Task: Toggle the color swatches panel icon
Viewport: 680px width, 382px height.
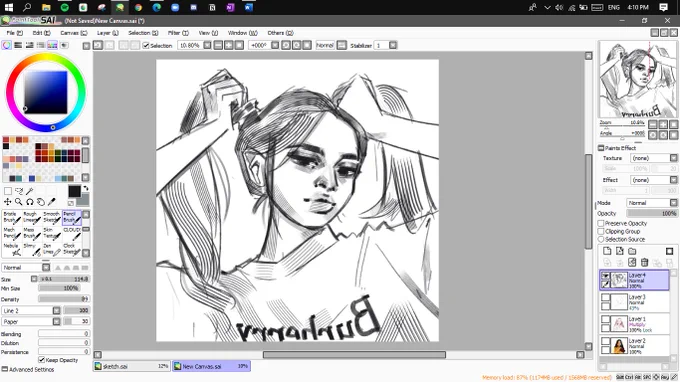Action: coord(52,45)
